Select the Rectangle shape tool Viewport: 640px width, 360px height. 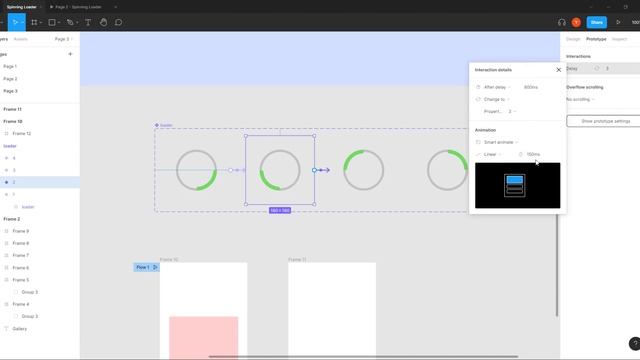pyautogui.click(x=52, y=22)
